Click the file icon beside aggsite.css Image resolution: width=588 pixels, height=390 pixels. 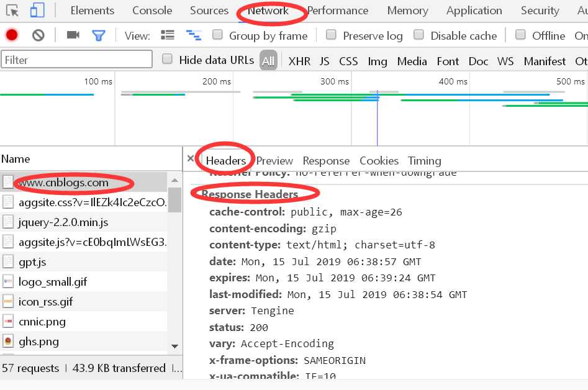[x=8, y=202]
